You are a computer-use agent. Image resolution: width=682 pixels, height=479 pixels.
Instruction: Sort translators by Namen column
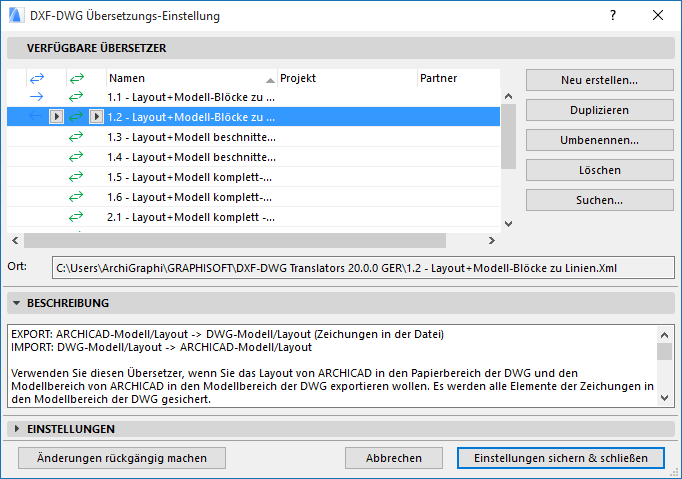click(x=190, y=77)
